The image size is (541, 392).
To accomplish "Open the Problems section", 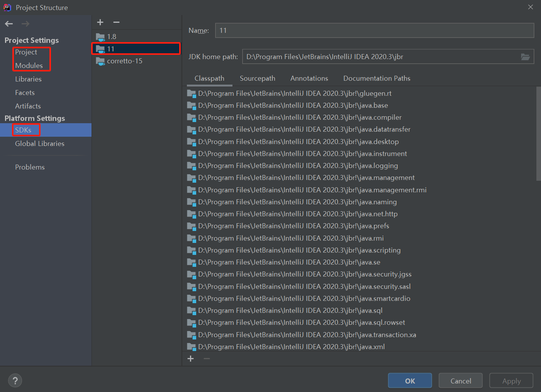I will (30, 167).
